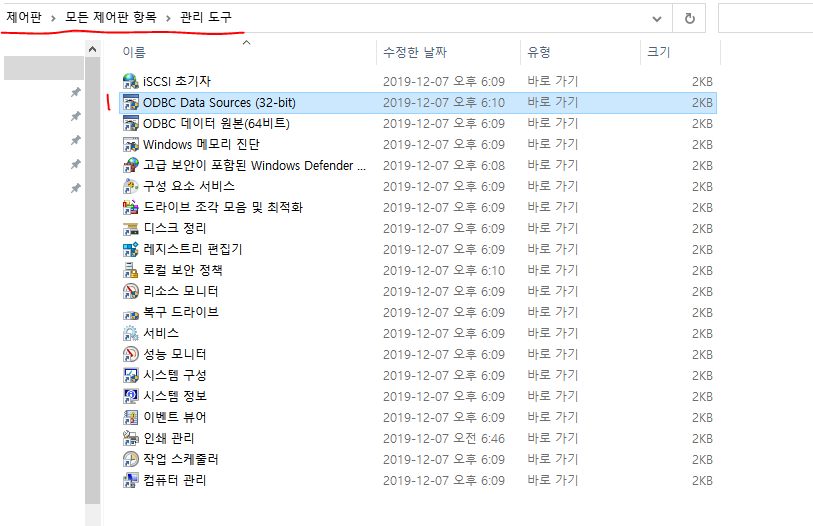Click the 오후 6:10 date of 로컬 보안 정책
813x526 pixels.
click(444, 271)
